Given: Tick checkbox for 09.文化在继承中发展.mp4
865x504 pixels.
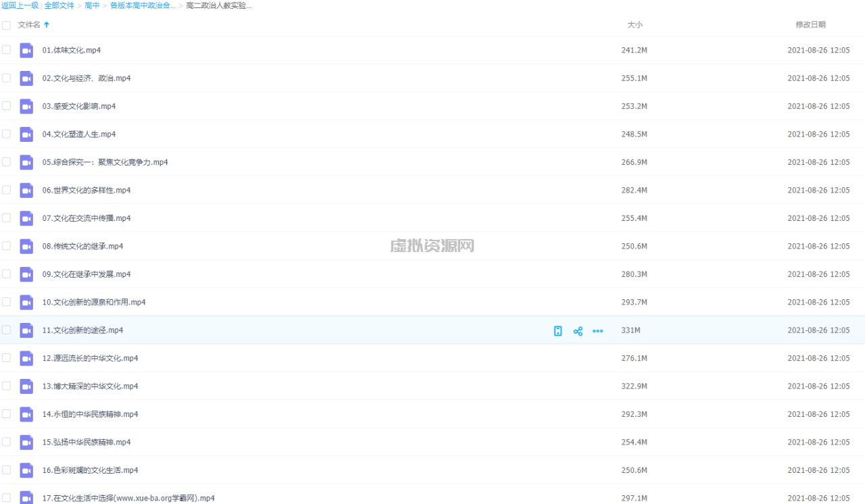Looking at the screenshot, I should (x=6, y=274).
